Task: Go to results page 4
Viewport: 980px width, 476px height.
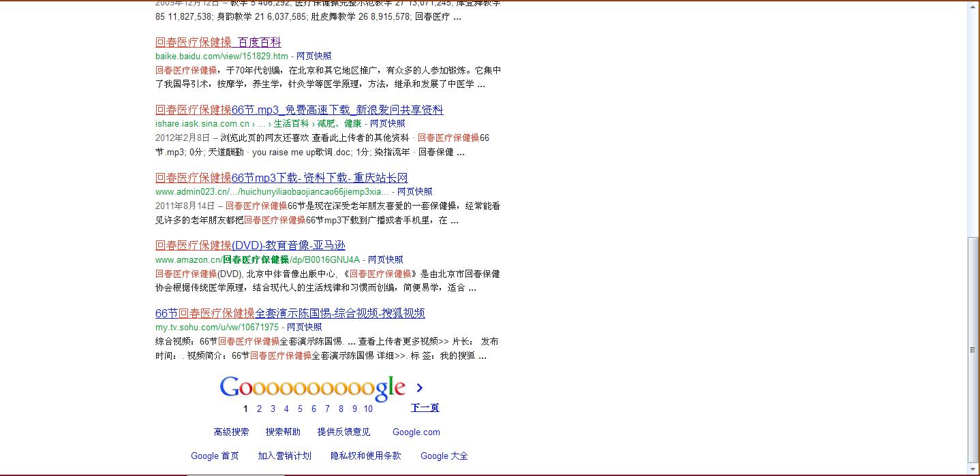Action: pos(286,409)
